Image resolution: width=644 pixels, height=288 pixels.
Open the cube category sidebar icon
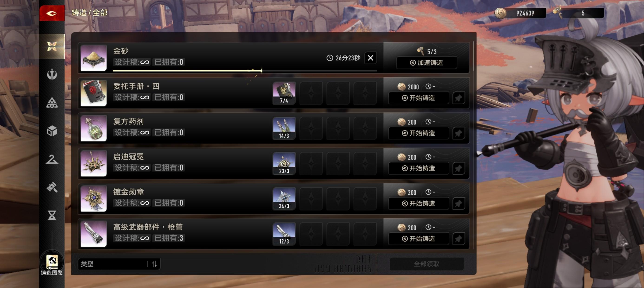point(52,131)
